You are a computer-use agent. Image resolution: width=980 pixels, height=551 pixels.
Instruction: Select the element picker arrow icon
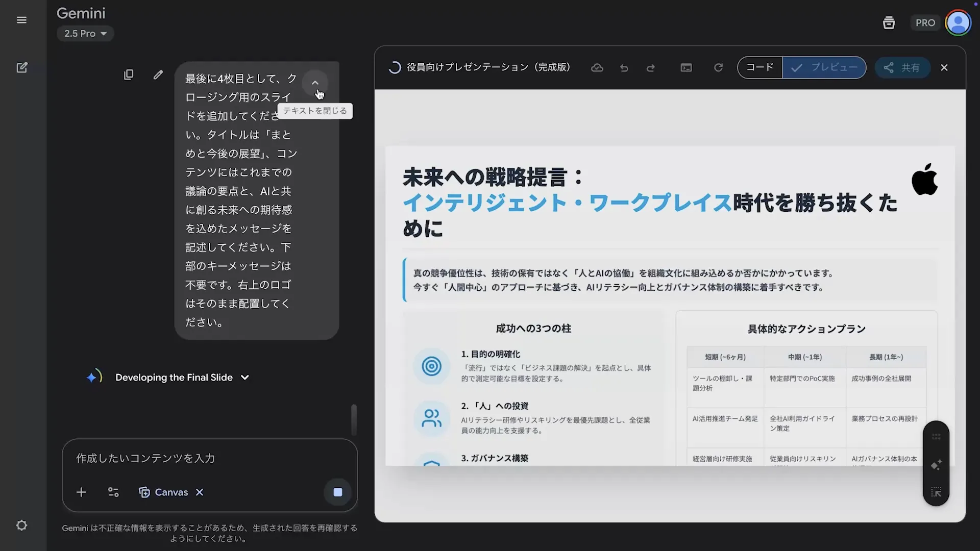[x=936, y=492]
